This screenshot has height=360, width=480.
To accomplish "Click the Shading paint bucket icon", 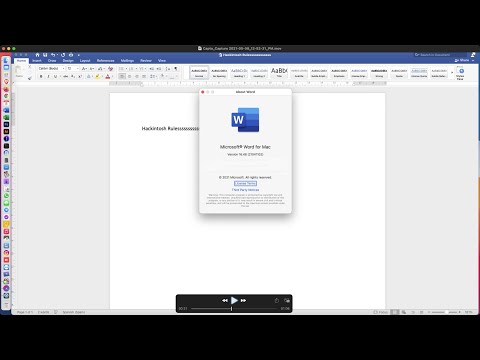I will 163,77.
